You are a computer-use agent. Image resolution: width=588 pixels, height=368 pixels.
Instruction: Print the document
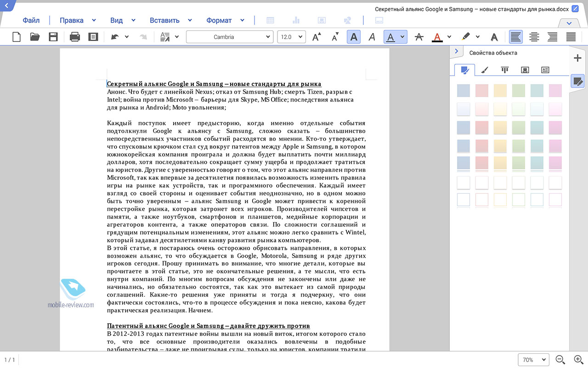(75, 37)
